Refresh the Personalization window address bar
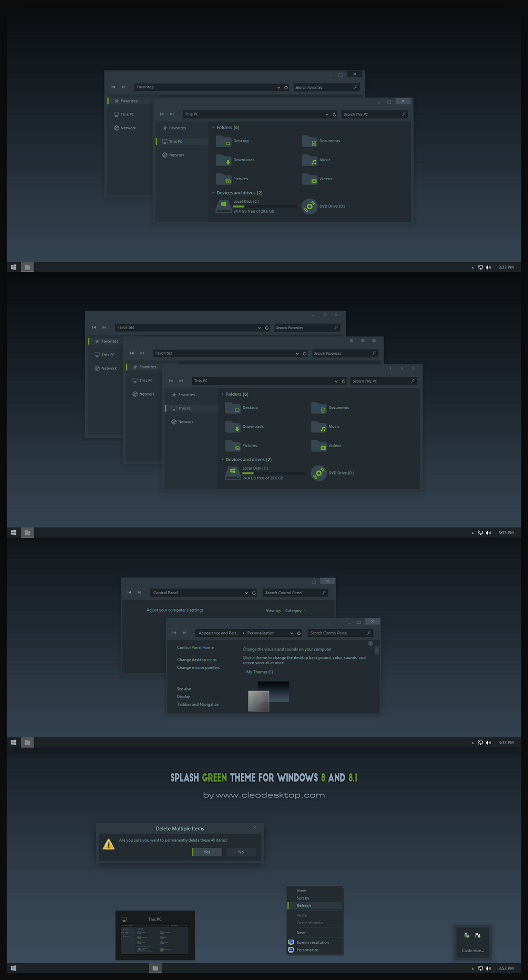The image size is (528, 980). tap(299, 633)
